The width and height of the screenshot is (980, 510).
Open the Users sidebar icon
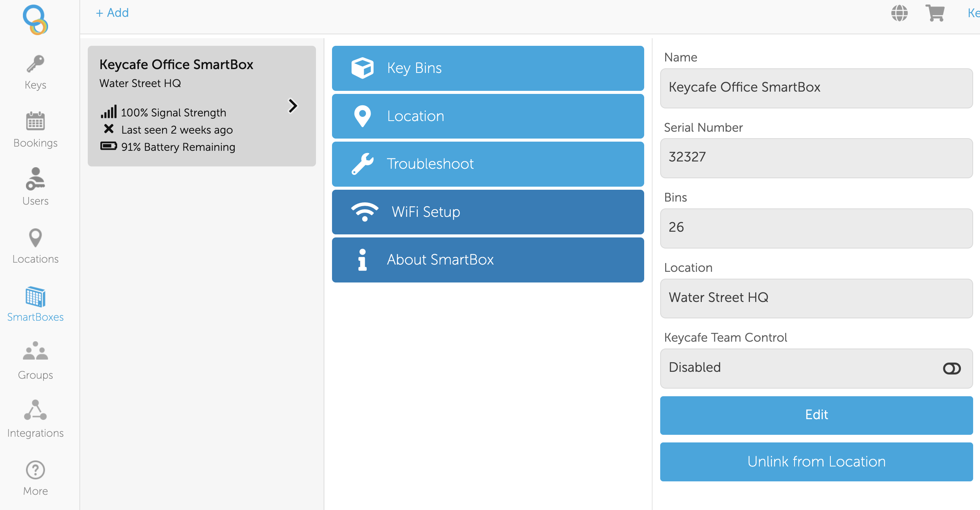point(35,179)
